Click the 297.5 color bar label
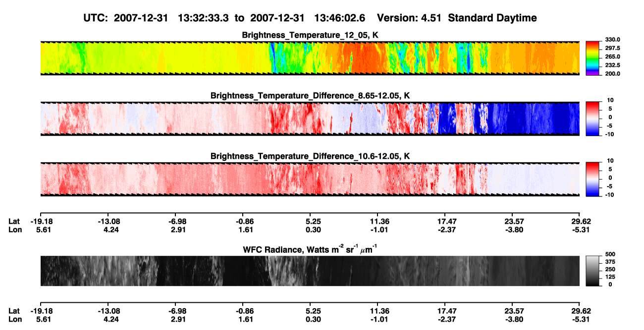This screenshot has height=330, width=644. pyautogui.click(x=612, y=48)
